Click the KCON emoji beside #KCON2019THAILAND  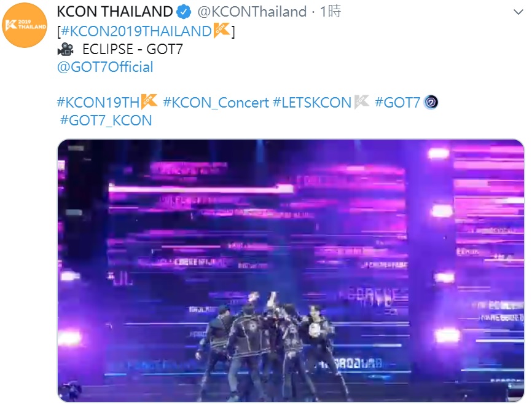(222, 31)
